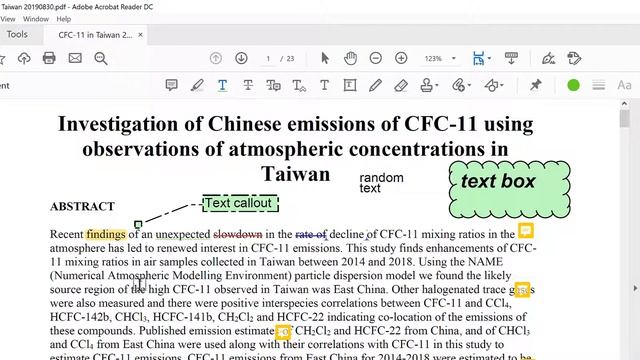
Task: Open sticky note after emission estimates
Action: pyautogui.click(x=283, y=332)
